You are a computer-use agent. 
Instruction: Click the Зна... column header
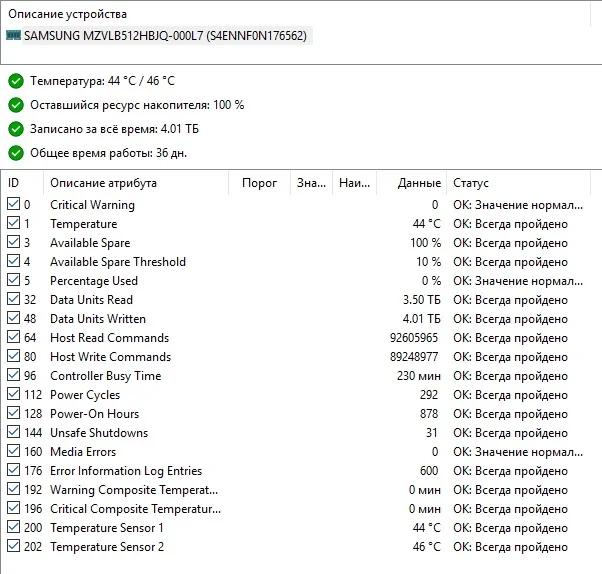(311, 183)
